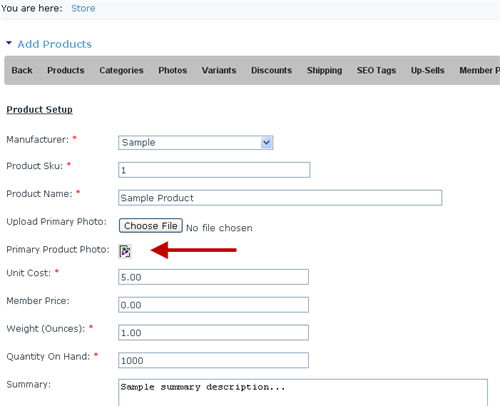Go to the Back menu item

click(22, 70)
